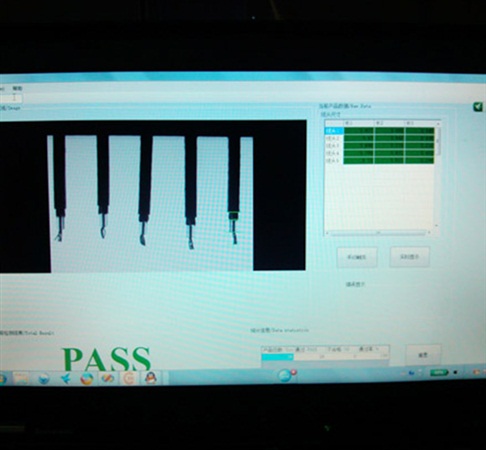
Task: Open the blue bird taskbar application
Action: [x=66, y=379]
